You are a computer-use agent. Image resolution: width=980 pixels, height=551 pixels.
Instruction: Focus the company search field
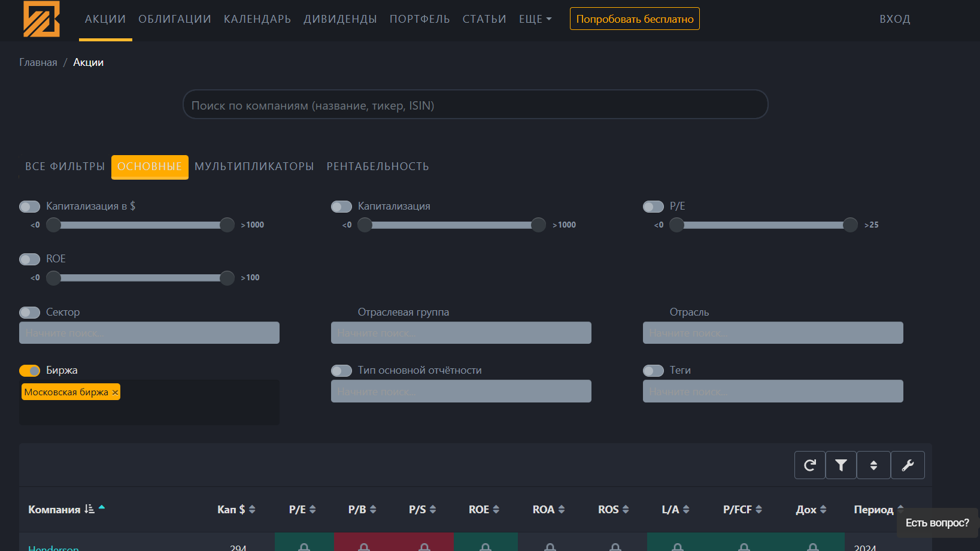tap(475, 105)
